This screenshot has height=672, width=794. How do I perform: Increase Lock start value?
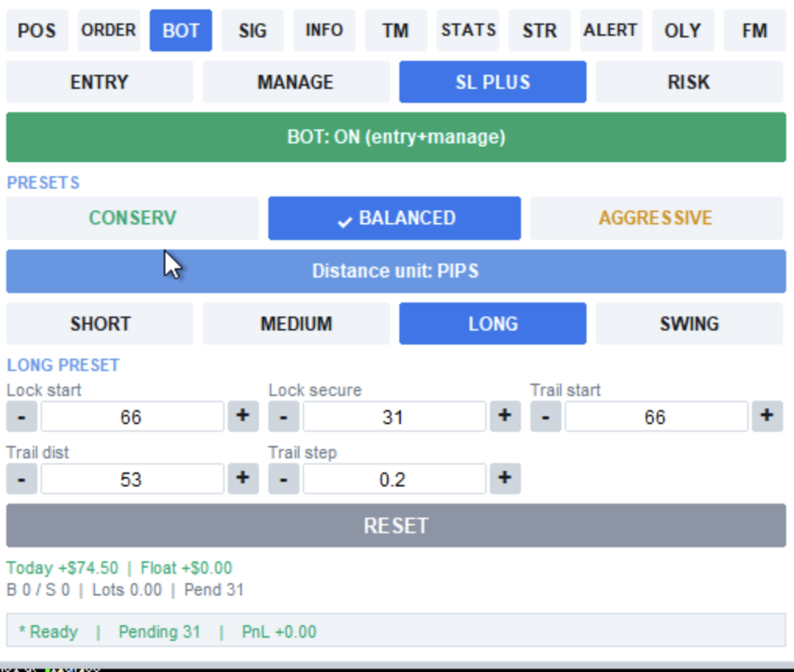coord(243,416)
